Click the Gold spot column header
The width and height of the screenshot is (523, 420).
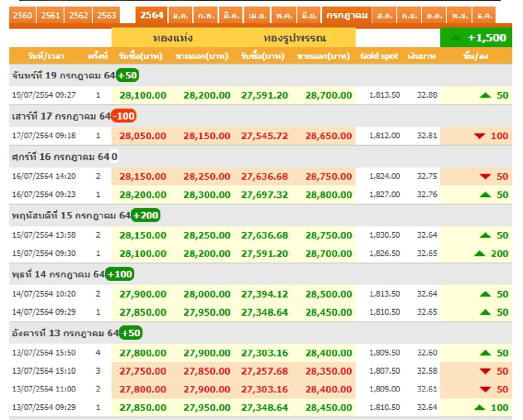(x=379, y=56)
